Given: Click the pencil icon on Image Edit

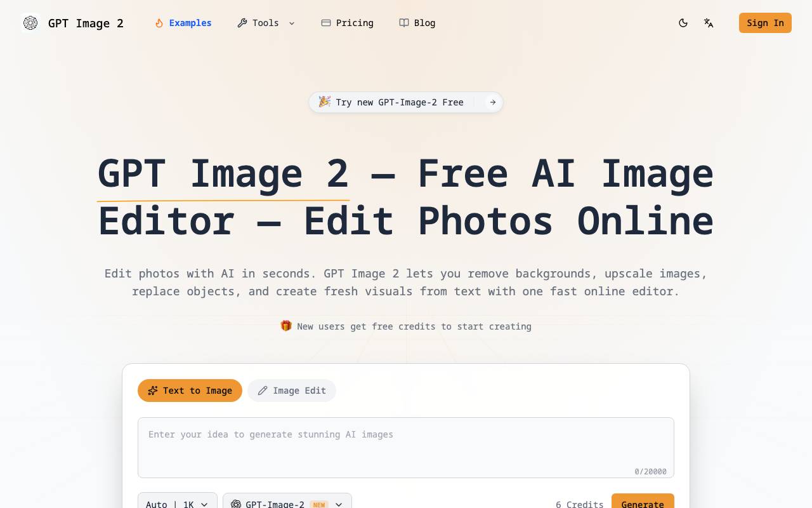Looking at the screenshot, I should (x=263, y=391).
